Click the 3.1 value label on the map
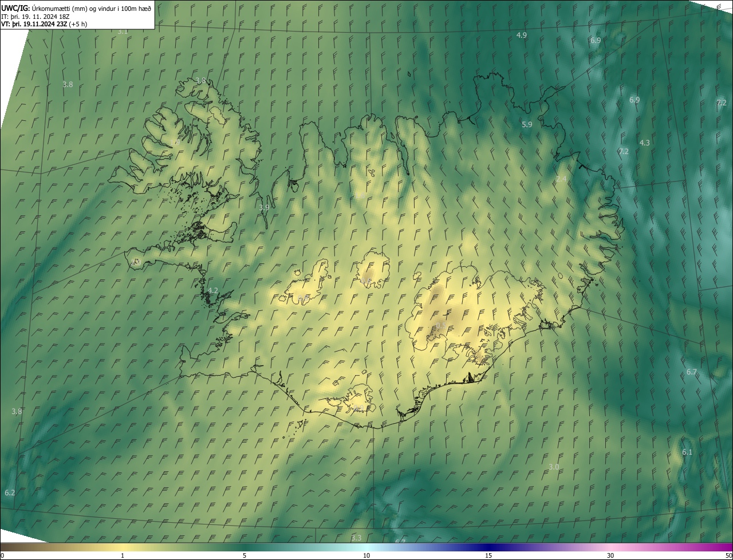The image size is (733, 560). 123,31
